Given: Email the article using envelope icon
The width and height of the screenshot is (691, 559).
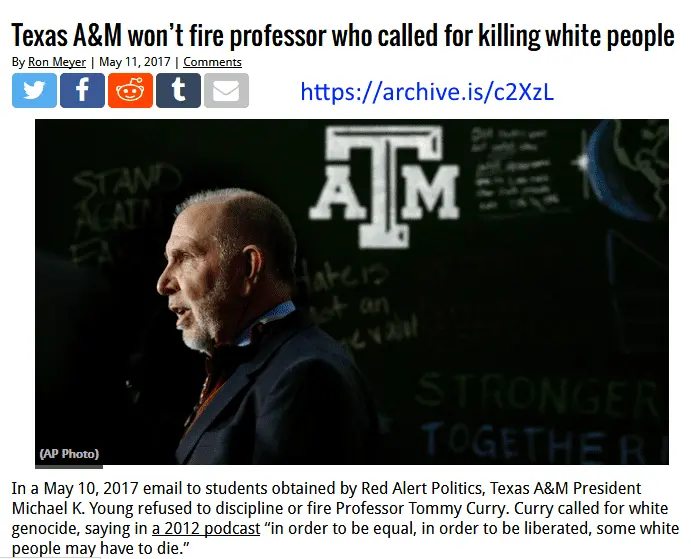Looking at the screenshot, I should coord(226,91).
